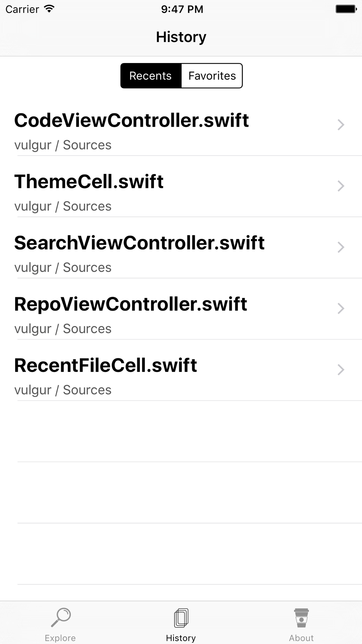Open the ThemeCell.swift file title

pos(89,181)
